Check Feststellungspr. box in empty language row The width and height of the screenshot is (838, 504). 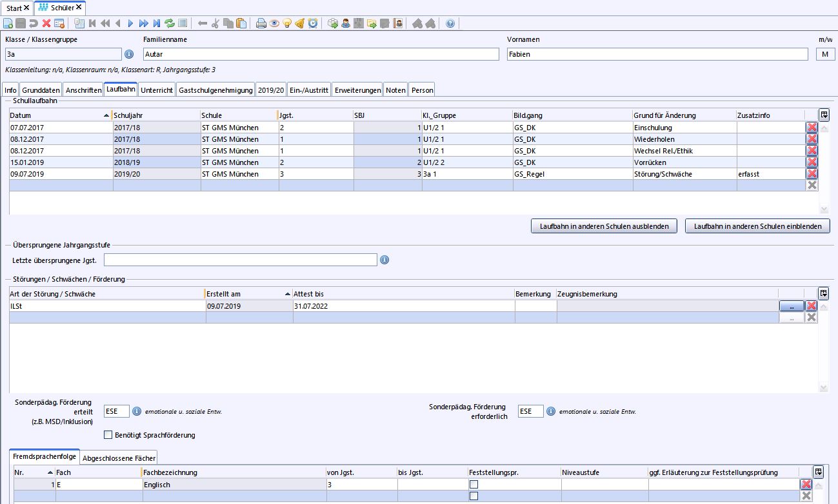[x=474, y=496]
